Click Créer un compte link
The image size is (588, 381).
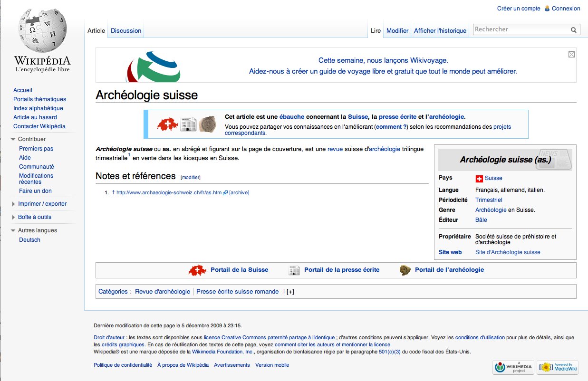pos(519,9)
